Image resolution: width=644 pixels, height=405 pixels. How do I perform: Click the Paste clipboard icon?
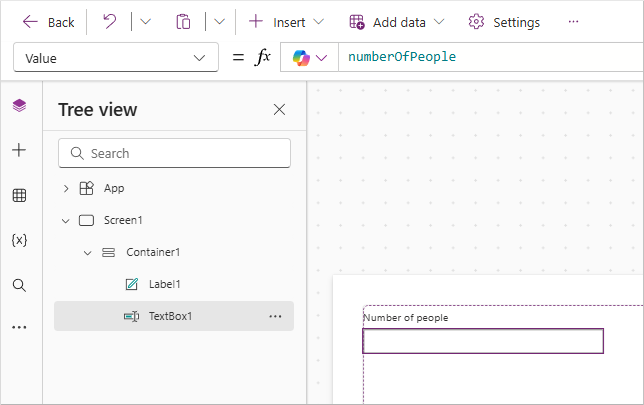(183, 22)
